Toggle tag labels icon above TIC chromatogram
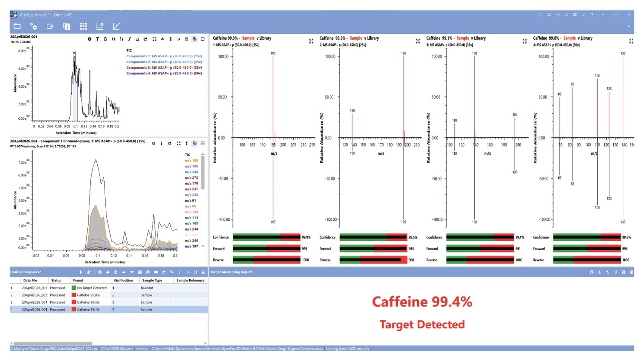This screenshot has height=360, width=644. (x=194, y=39)
